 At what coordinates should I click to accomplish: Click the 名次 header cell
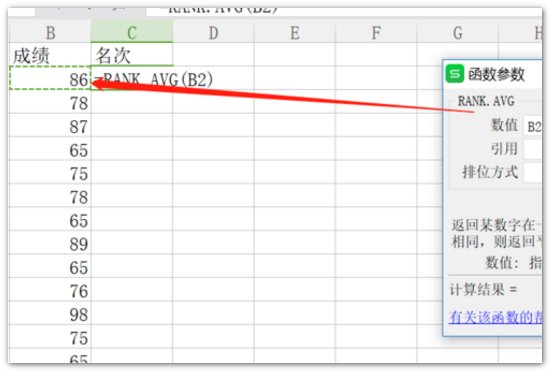pos(132,55)
